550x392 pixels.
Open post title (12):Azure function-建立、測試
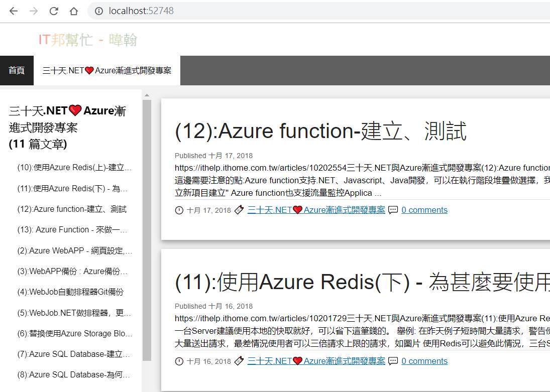coord(320,131)
